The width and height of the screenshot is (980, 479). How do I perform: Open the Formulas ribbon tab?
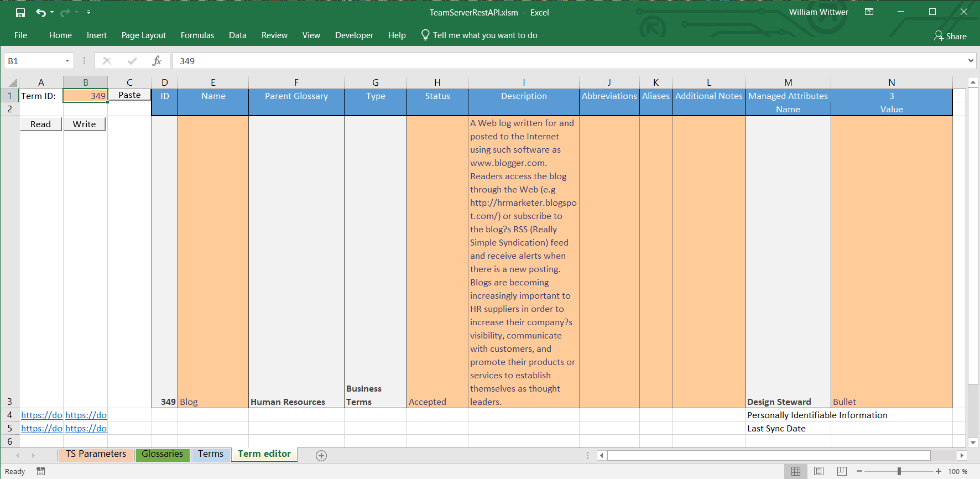[197, 35]
